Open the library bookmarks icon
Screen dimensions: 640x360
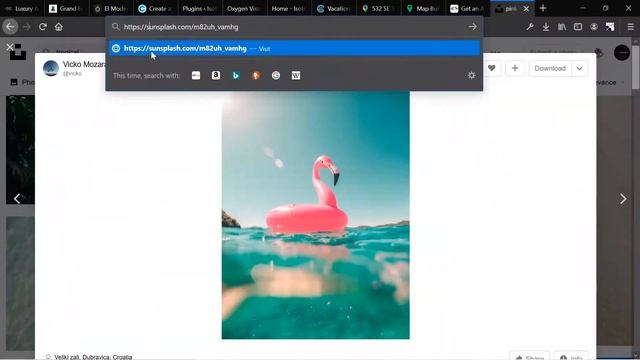point(562,27)
